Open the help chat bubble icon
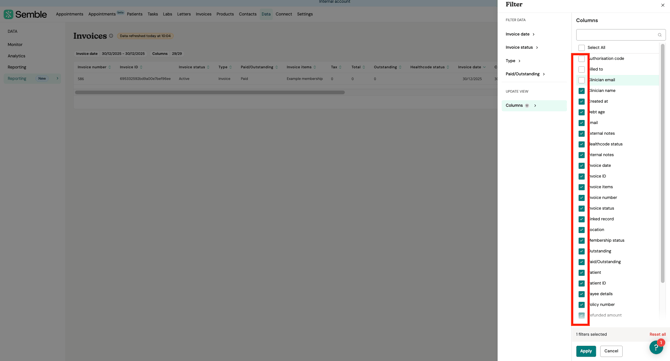The image size is (670, 361). tap(656, 347)
